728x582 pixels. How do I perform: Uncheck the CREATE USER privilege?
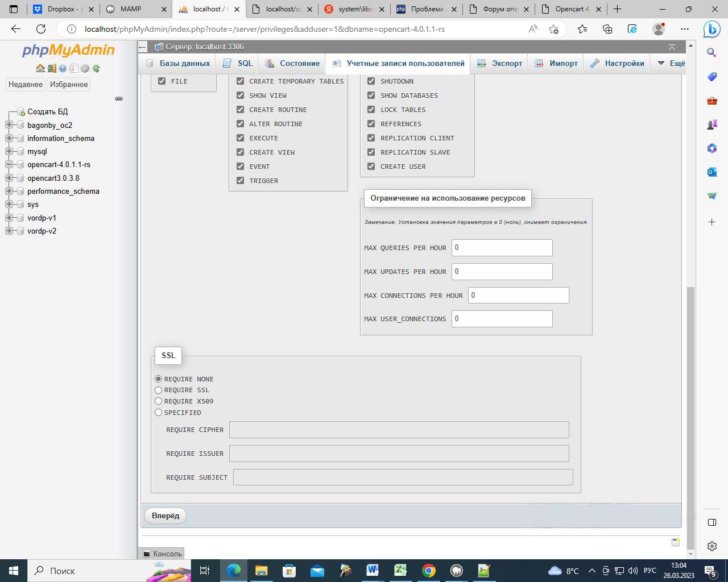pyautogui.click(x=371, y=167)
